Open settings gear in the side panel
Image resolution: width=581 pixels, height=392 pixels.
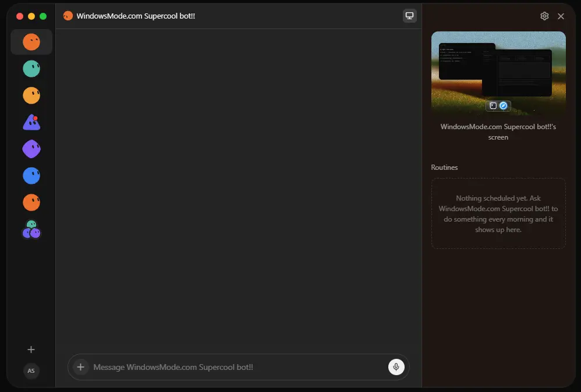pos(544,16)
